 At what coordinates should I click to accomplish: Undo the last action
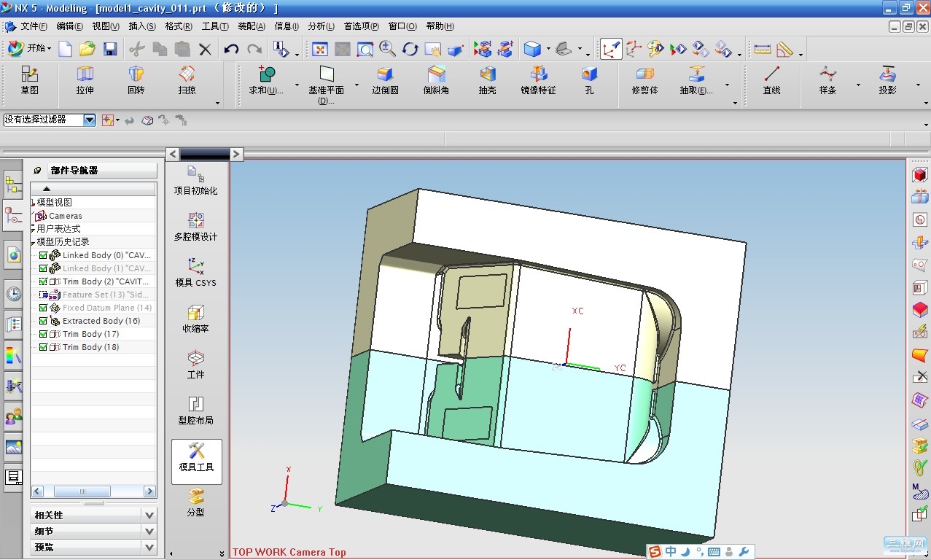click(x=231, y=49)
